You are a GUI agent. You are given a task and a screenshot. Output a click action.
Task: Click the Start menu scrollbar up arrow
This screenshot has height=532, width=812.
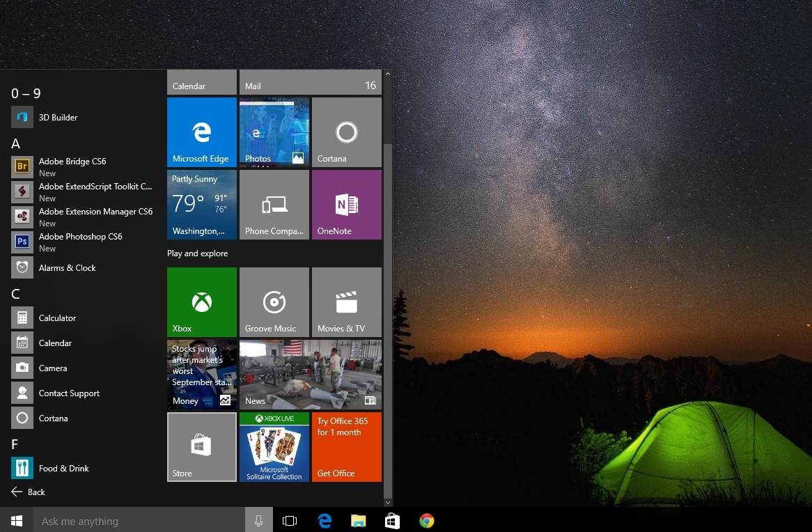click(388, 74)
